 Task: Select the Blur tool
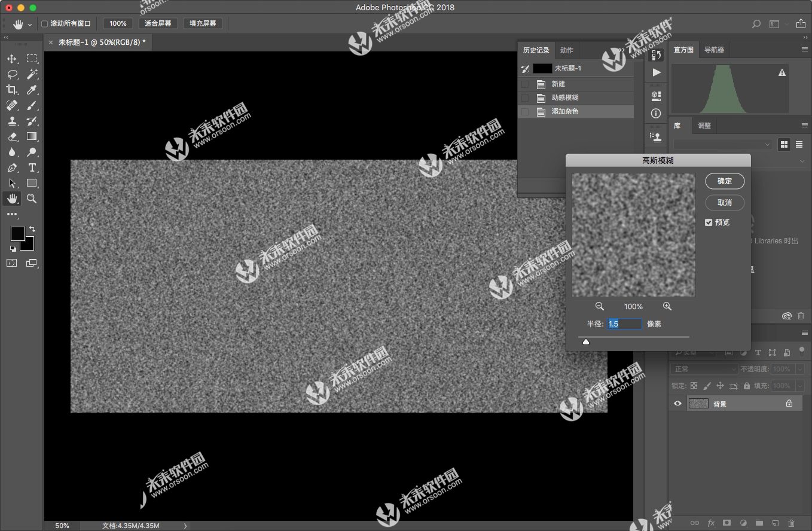click(11, 152)
